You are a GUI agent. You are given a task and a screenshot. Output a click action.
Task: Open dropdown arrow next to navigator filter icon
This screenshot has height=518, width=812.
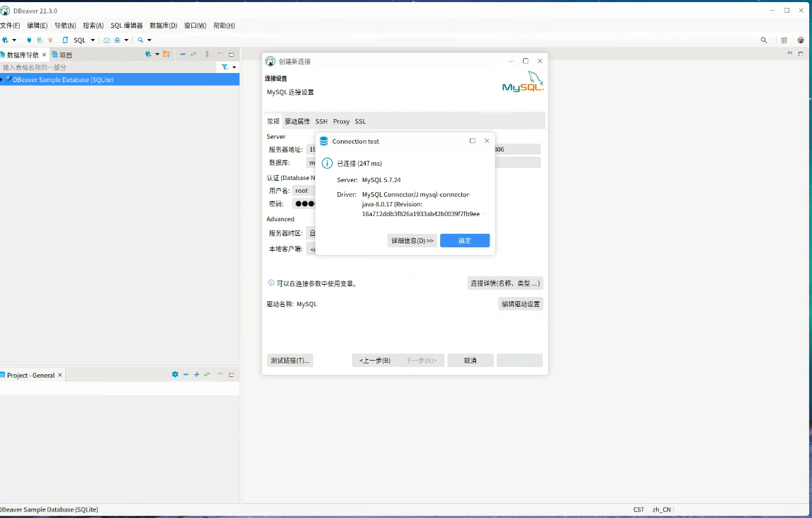click(x=234, y=67)
